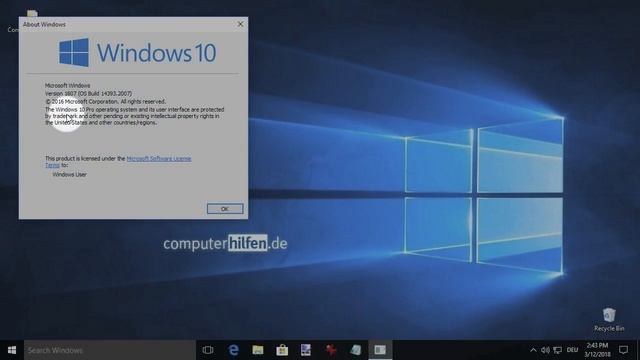Click the 'Microsoft Windows' text line
This screenshot has height=360, width=640.
(67, 85)
